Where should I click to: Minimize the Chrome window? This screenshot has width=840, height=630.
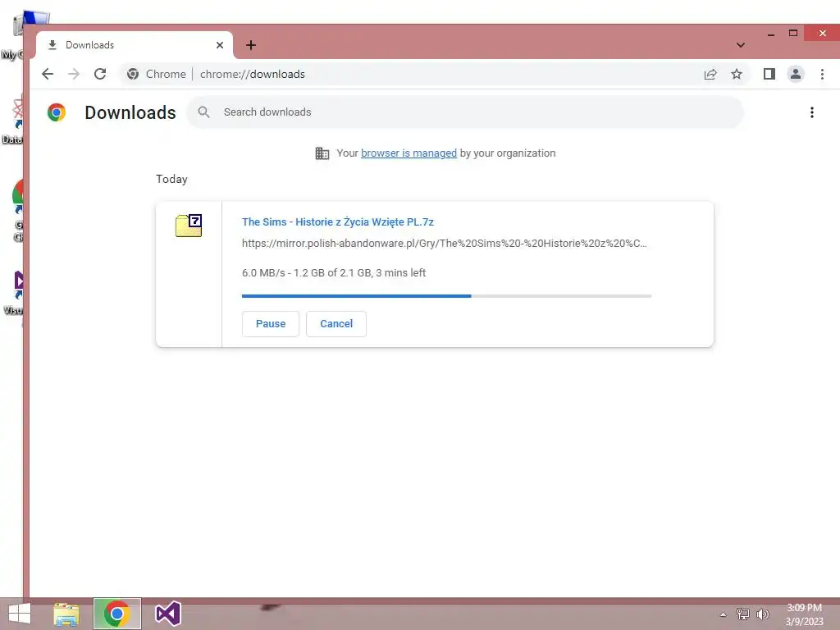pyautogui.click(x=771, y=34)
